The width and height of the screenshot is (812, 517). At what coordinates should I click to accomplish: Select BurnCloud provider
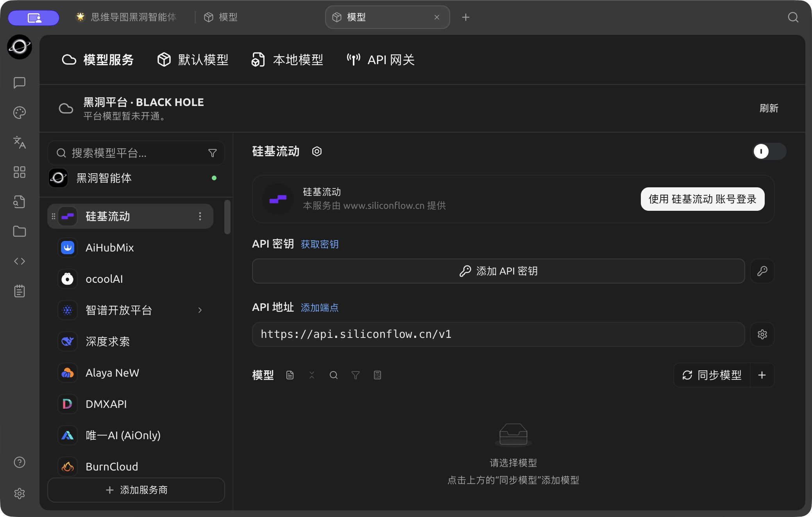tap(131, 466)
